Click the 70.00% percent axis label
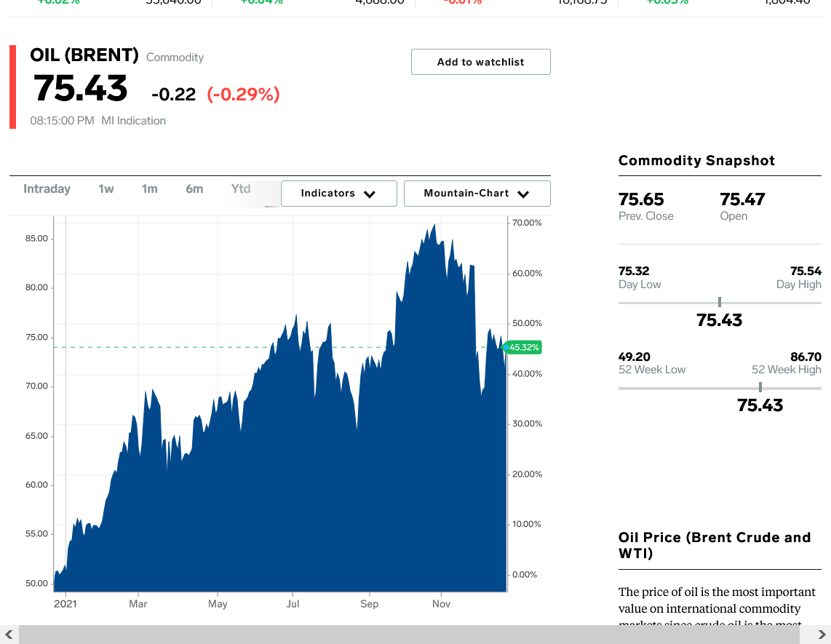831x644 pixels. click(527, 223)
